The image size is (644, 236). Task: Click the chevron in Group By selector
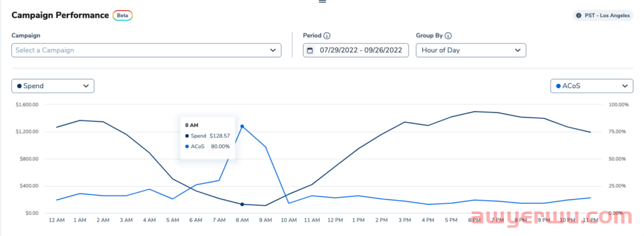tap(518, 50)
